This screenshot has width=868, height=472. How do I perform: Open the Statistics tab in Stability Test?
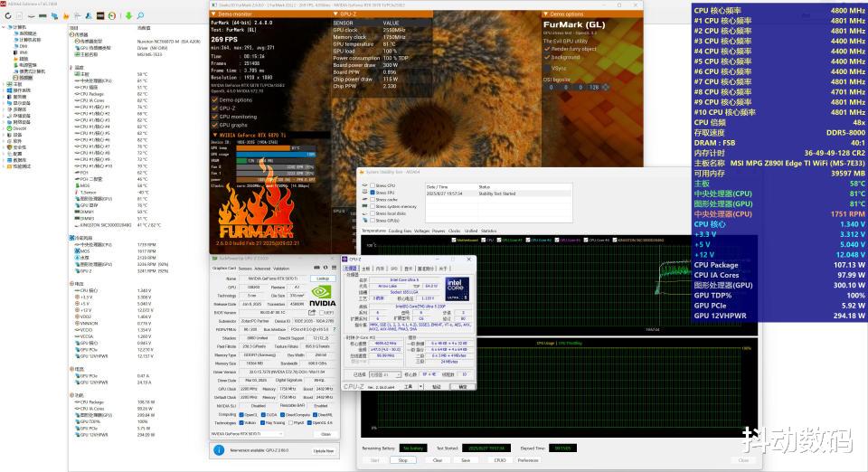click(489, 231)
